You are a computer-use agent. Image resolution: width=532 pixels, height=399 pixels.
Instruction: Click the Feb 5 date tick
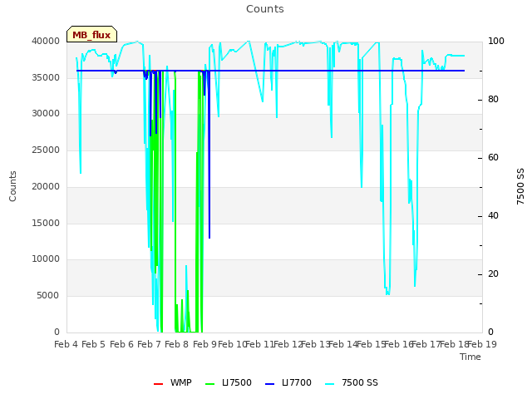(x=94, y=344)
